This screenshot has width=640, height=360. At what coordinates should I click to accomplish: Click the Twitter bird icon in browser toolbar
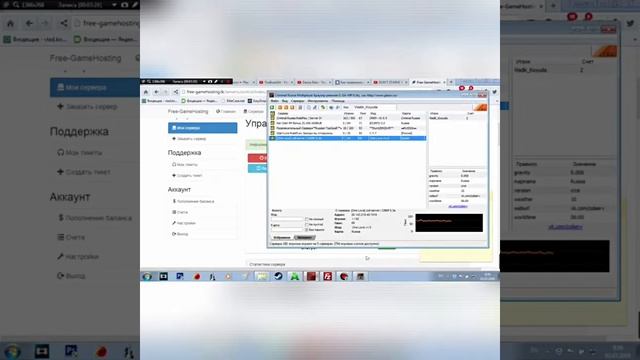point(494,92)
